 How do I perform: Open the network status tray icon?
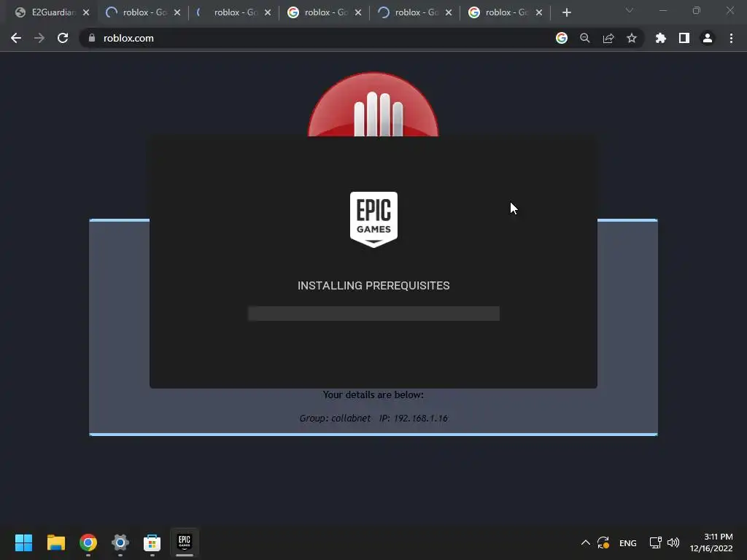[x=656, y=542]
